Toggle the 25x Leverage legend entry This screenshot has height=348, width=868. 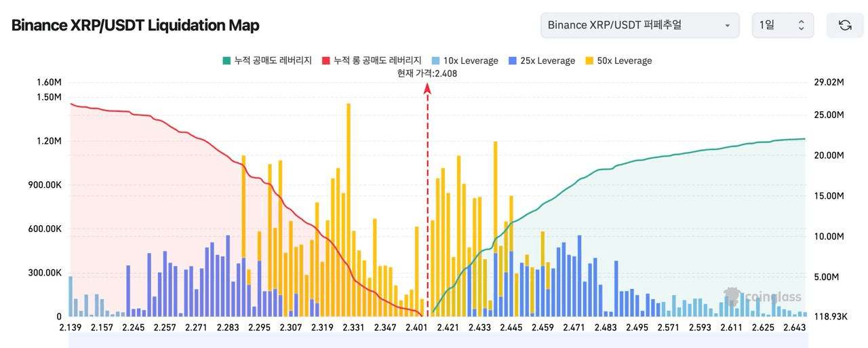tap(541, 60)
